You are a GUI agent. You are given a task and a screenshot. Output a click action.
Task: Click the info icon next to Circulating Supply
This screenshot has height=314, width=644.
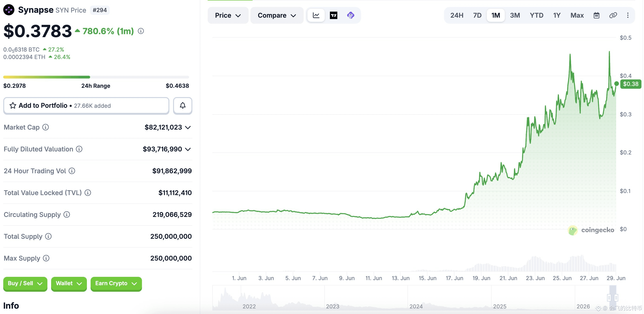point(67,215)
